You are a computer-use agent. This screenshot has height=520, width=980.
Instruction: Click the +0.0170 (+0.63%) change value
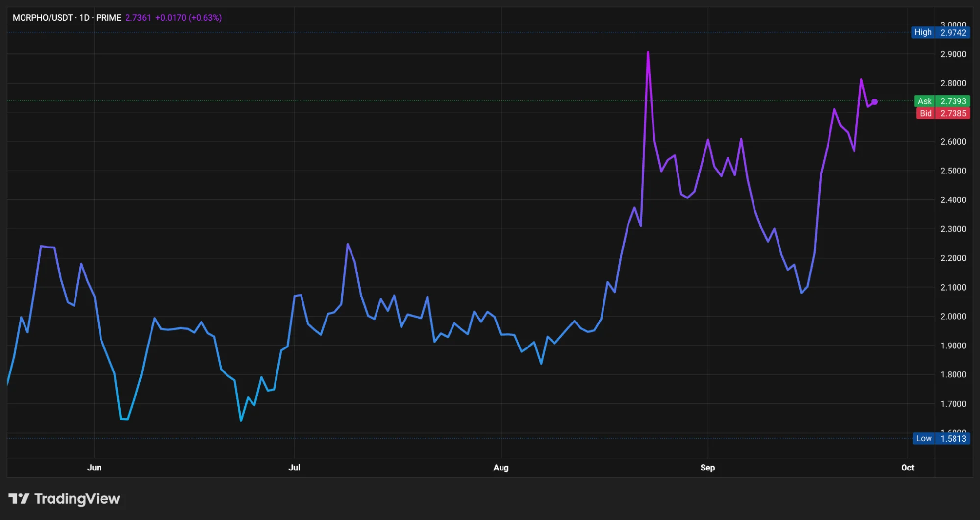click(188, 18)
